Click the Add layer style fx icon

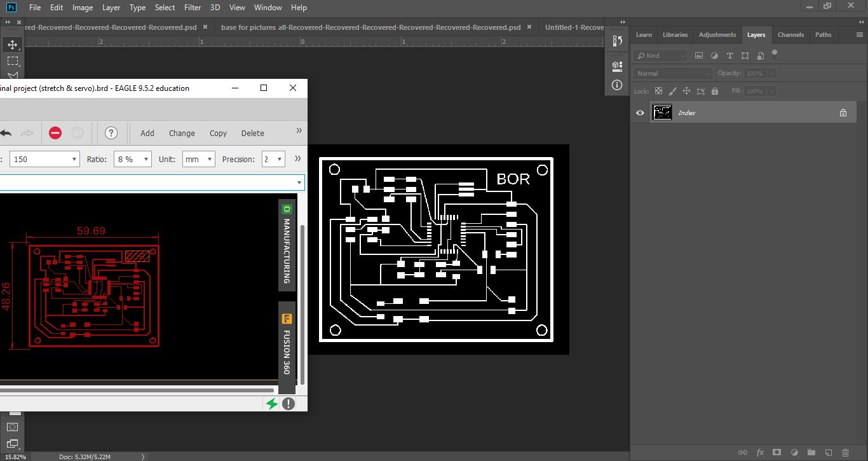(759, 452)
